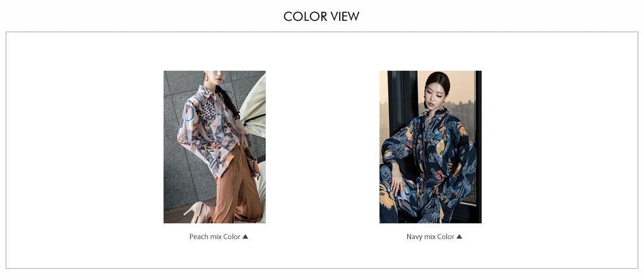The width and height of the screenshot is (644, 277).
Task: Click the model's hand in the navy photo
Action: [x=398, y=183]
